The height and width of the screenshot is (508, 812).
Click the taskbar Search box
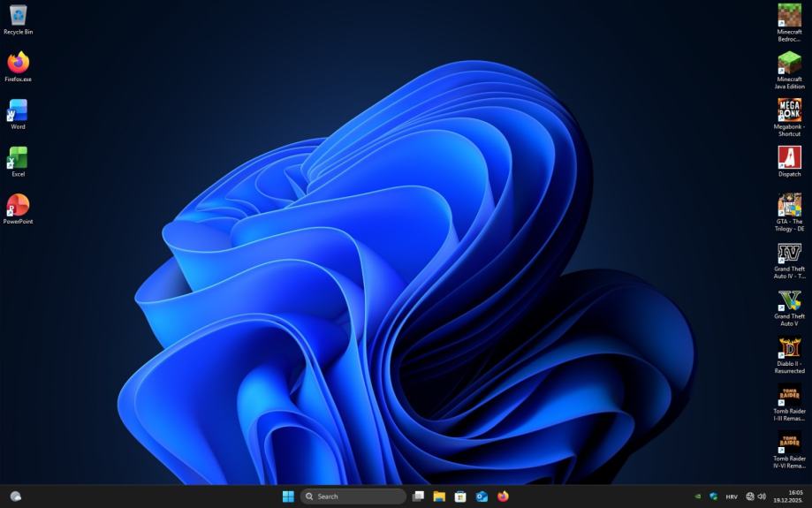pyautogui.click(x=353, y=497)
